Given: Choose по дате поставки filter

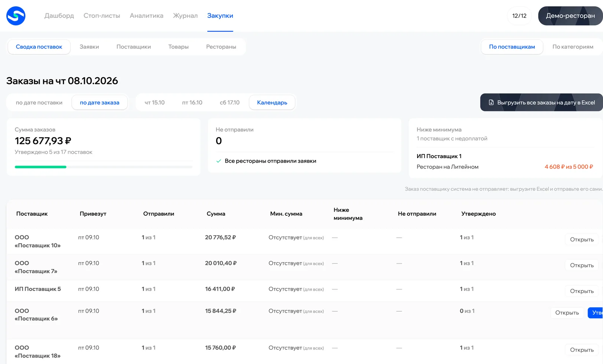Looking at the screenshot, I should pos(39,103).
